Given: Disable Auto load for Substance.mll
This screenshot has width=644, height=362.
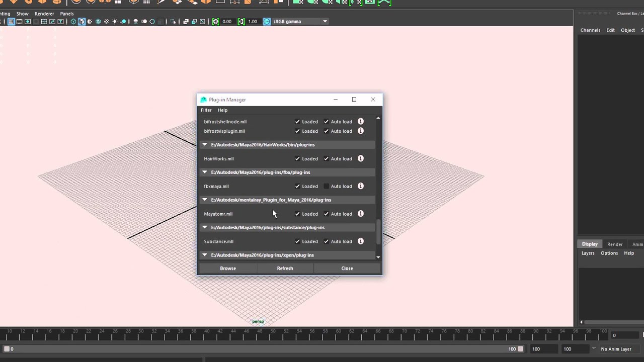Looking at the screenshot, I should 326,241.
